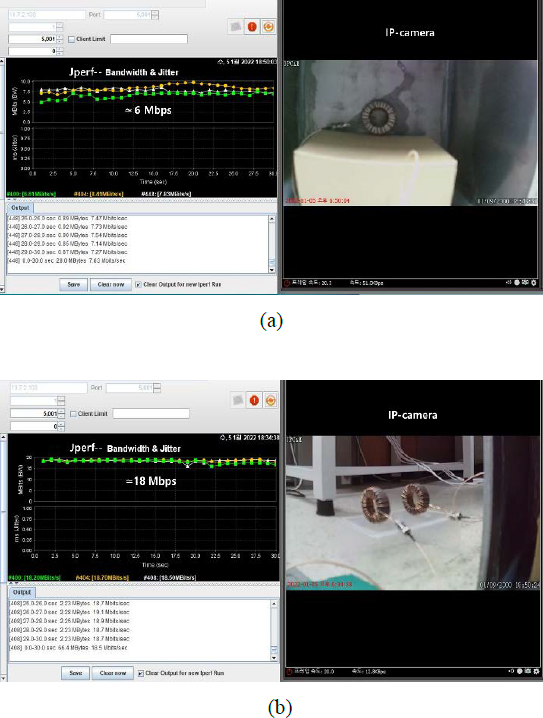Click Save button in panel (b)

[x=76, y=673]
